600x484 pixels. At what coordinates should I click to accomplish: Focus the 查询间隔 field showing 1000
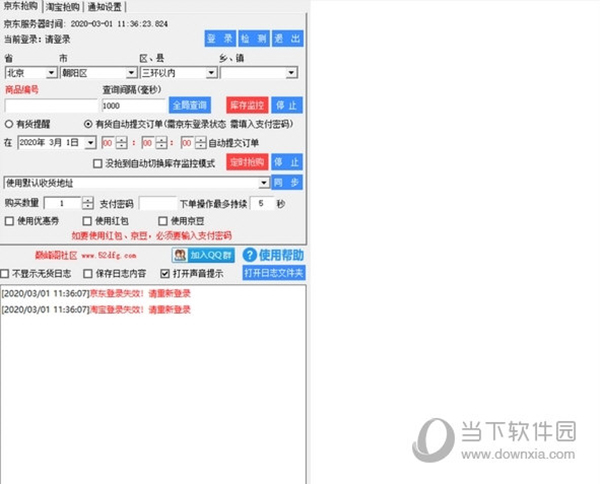[134, 106]
